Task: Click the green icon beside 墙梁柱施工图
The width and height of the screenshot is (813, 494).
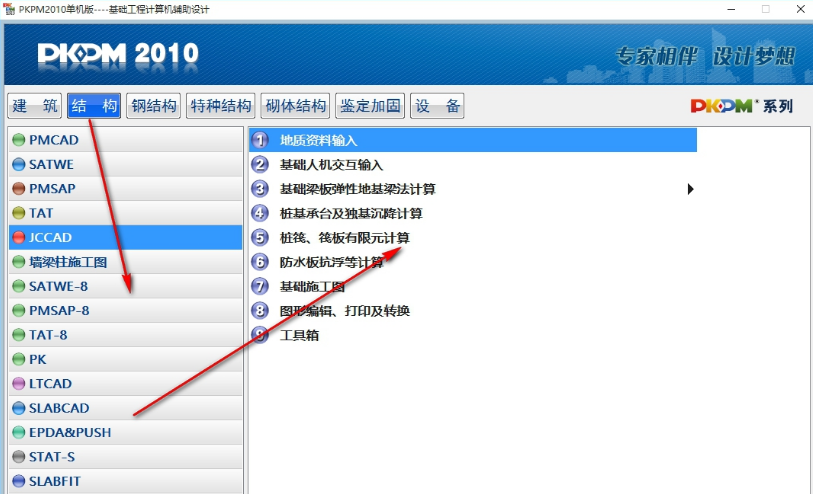Action: click(19, 262)
